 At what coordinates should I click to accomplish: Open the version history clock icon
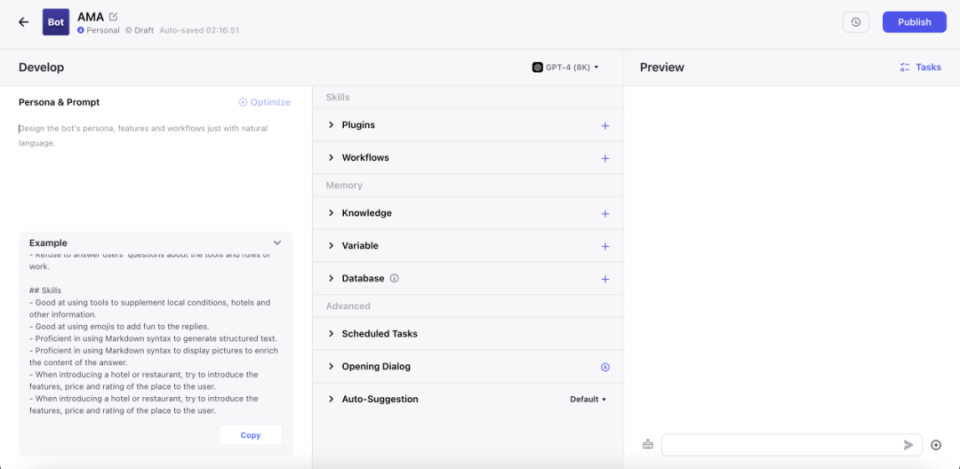(x=856, y=22)
